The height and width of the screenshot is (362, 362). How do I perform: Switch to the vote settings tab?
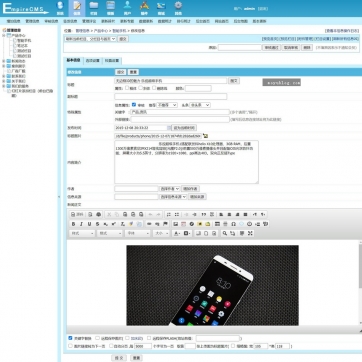coord(112,61)
